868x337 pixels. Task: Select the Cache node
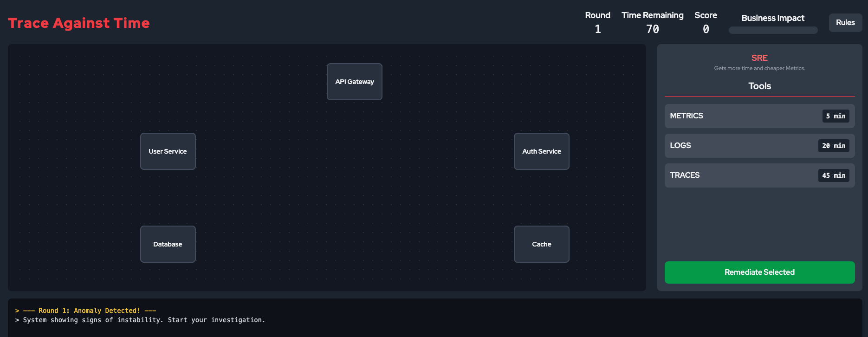[x=541, y=244]
